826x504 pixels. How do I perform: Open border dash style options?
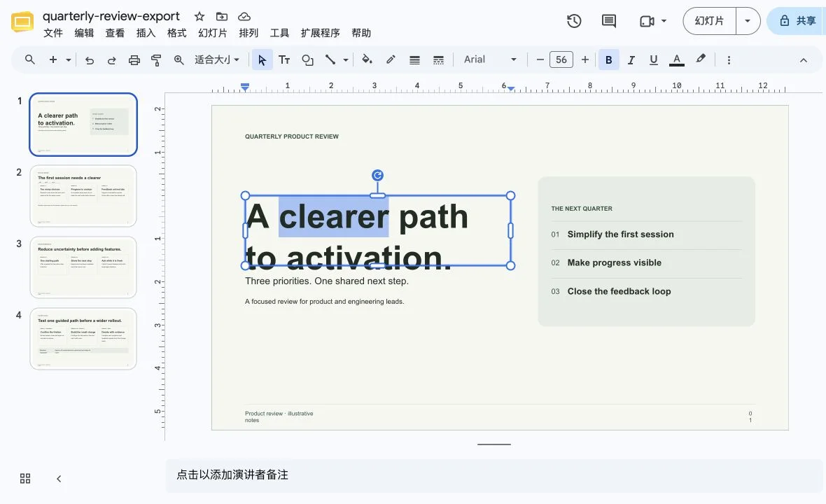click(438, 60)
